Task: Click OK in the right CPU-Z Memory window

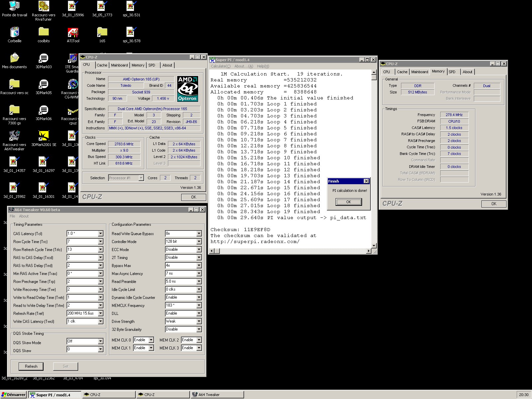Action: coord(494,204)
